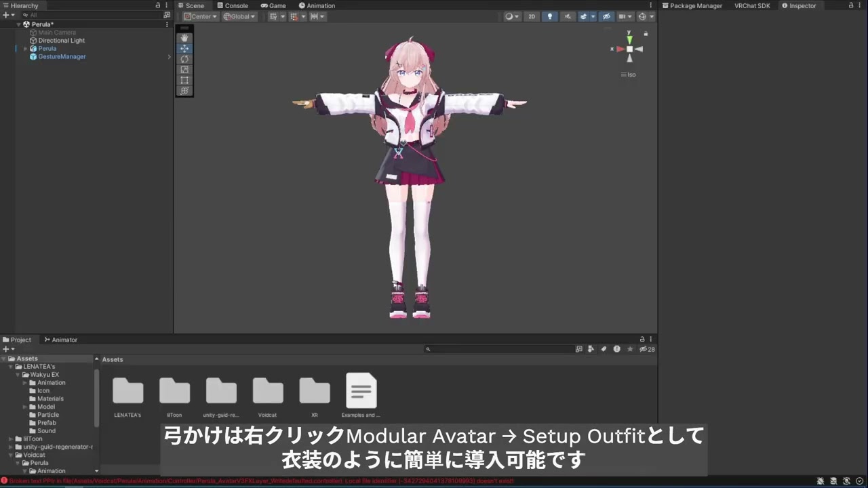
Task: Expand the Model folder in Project tree
Action: pos(25,407)
